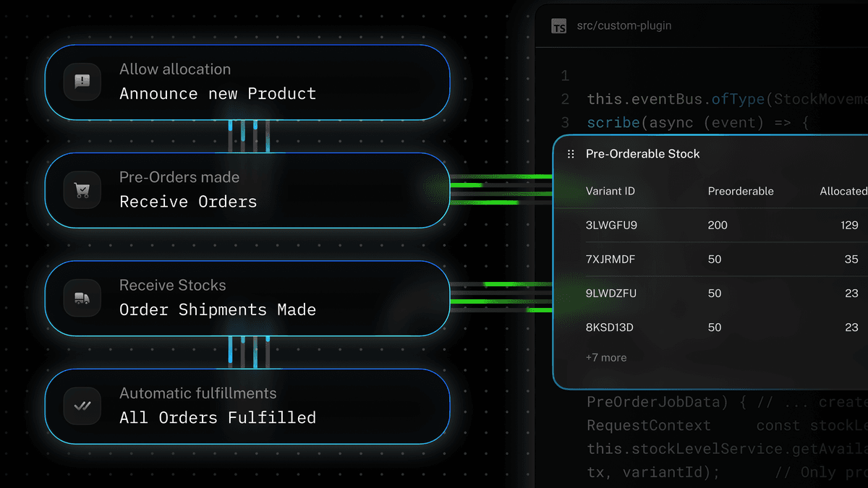
Task: Click line number 2 in the code editor
Action: (x=565, y=100)
